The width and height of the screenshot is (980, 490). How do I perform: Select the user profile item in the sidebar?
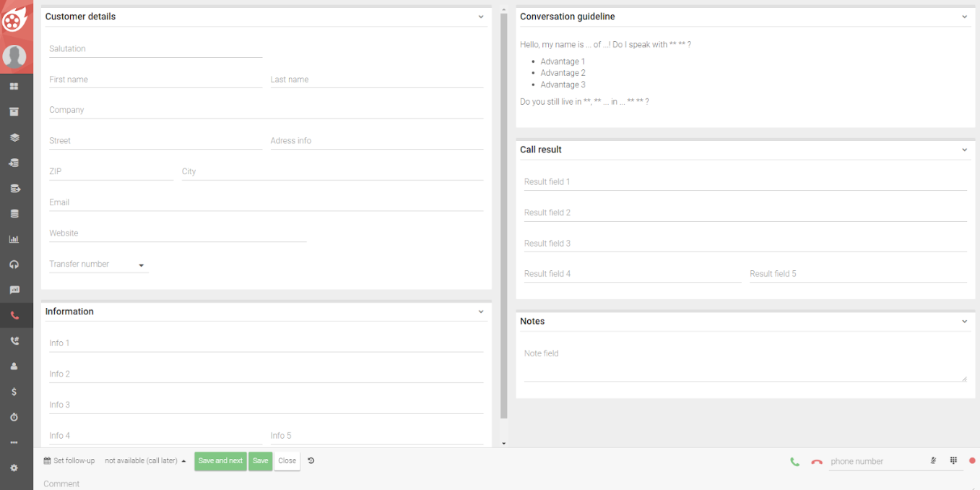(x=14, y=366)
